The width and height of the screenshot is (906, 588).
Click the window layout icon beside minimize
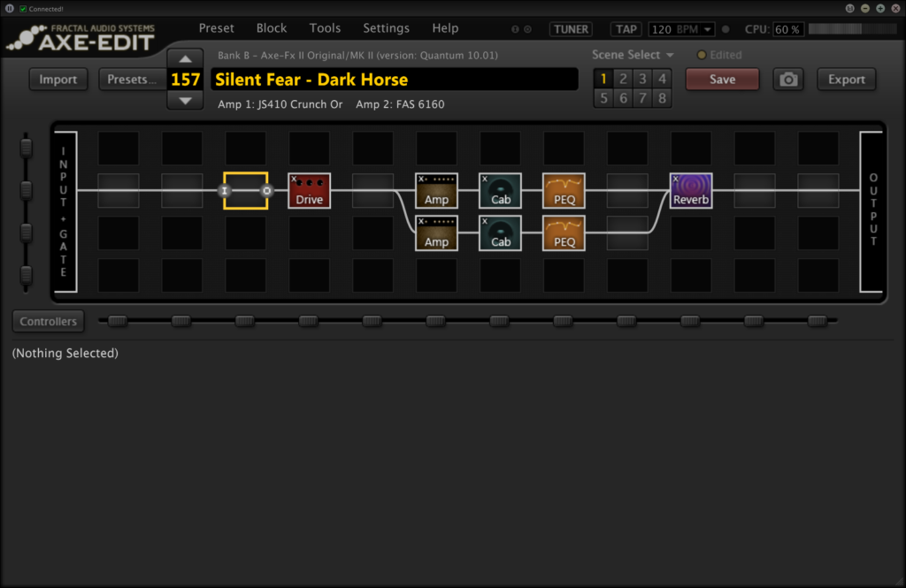pyautogui.click(x=849, y=9)
